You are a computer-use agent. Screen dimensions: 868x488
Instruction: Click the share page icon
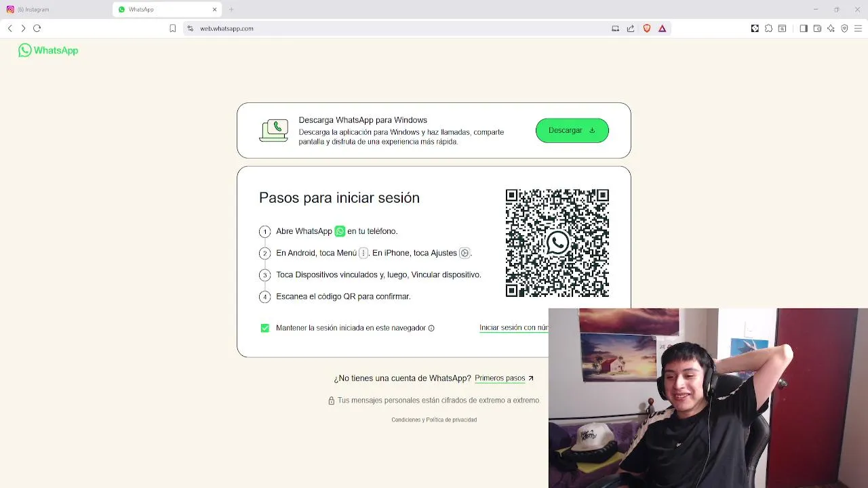pyautogui.click(x=631, y=28)
